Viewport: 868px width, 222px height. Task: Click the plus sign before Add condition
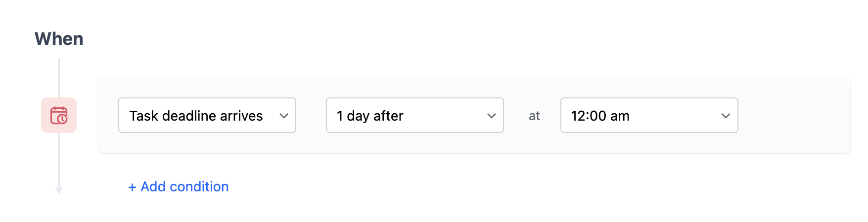(132, 187)
